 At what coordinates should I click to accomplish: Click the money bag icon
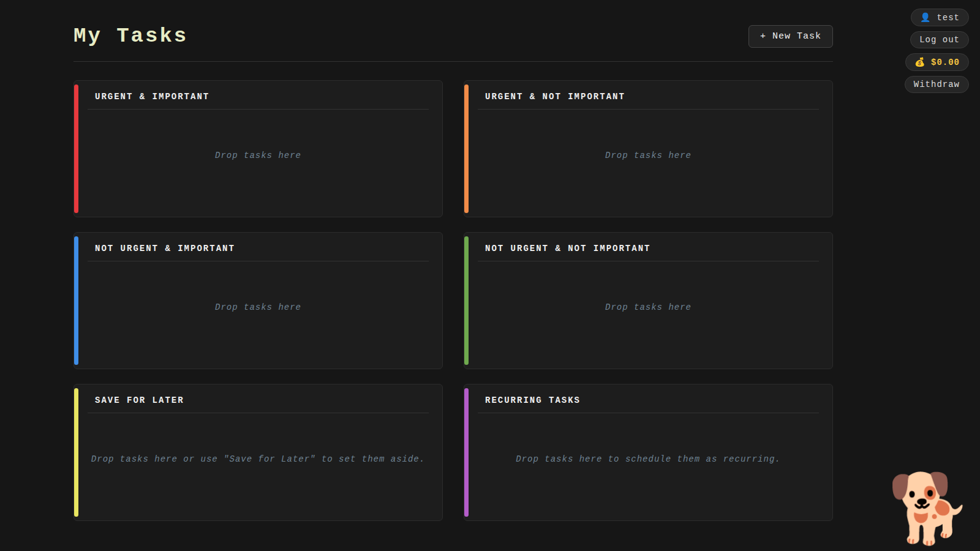coord(919,62)
